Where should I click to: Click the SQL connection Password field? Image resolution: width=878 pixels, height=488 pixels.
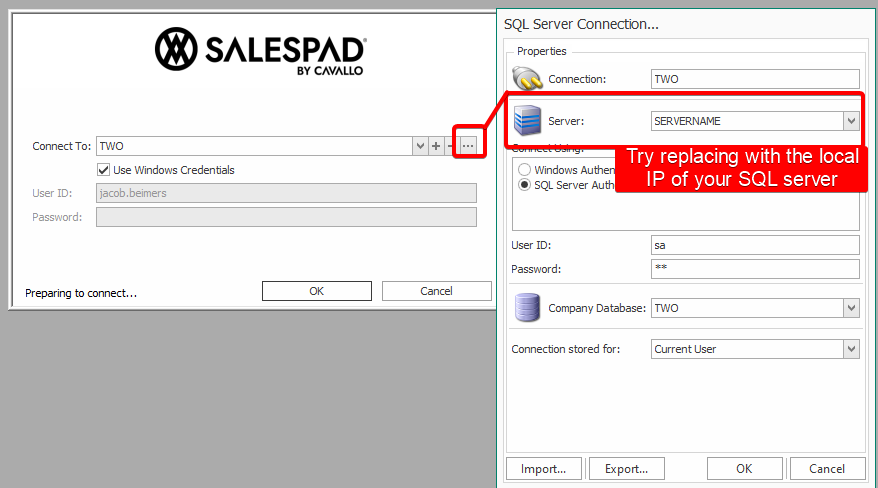coord(755,269)
